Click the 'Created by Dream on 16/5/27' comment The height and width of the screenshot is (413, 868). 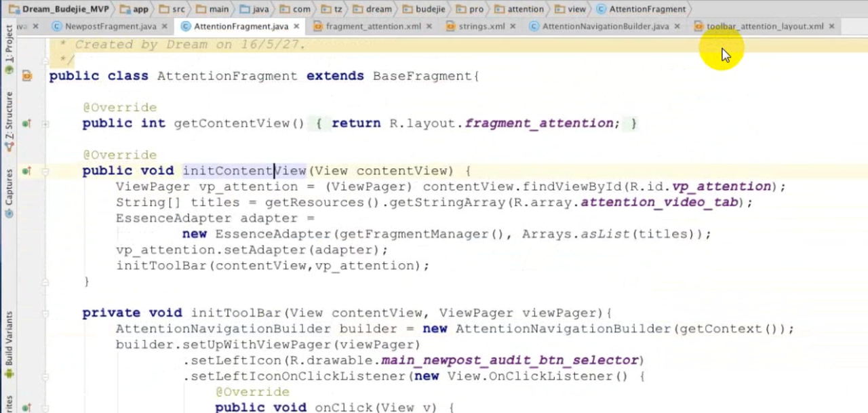point(190,44)
